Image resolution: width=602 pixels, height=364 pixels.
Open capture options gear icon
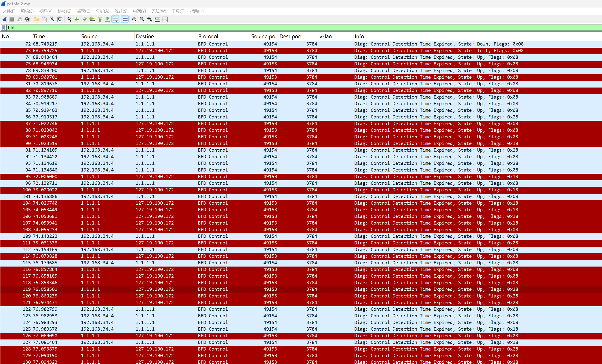(x=27, y=19)
